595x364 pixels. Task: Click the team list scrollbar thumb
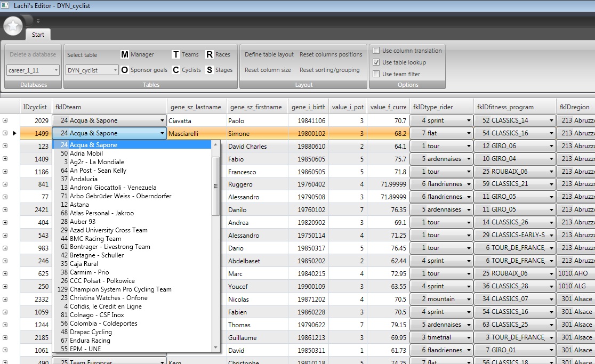pos(215,186)
